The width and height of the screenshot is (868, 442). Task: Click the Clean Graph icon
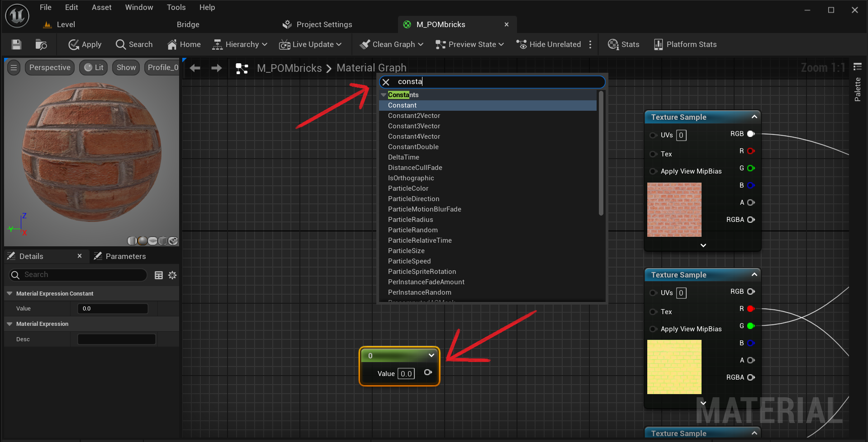365,44
